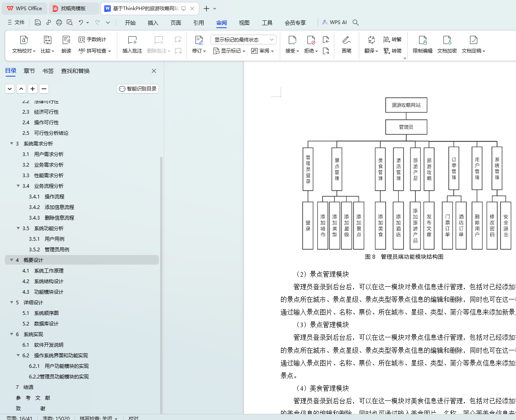Click the print icon in quick toolbar
516x420 pixels.
(x=59, y=22)
